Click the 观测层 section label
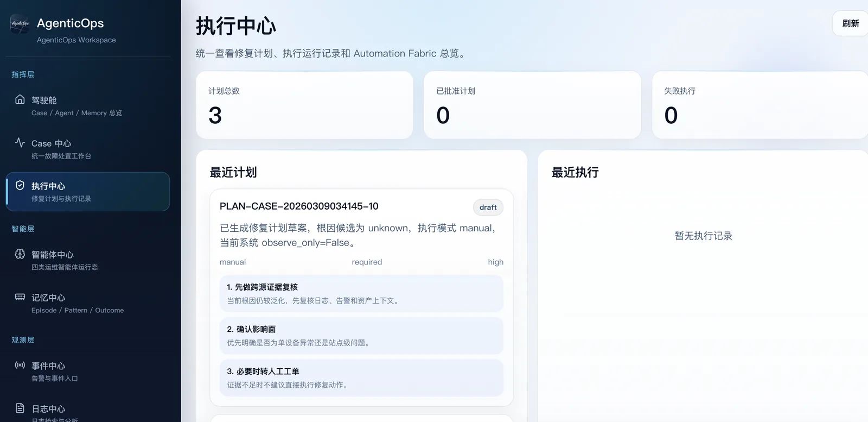 (23, 340)
